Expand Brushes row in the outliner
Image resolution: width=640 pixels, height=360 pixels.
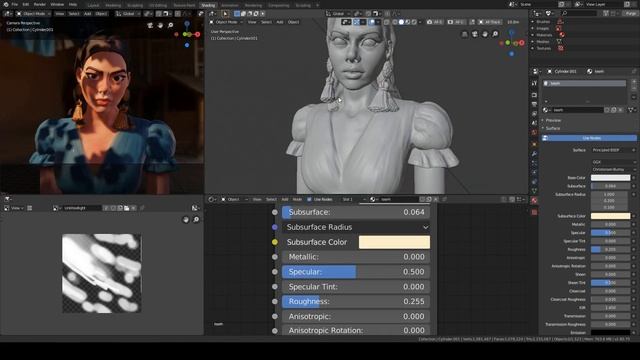(533, 22)
